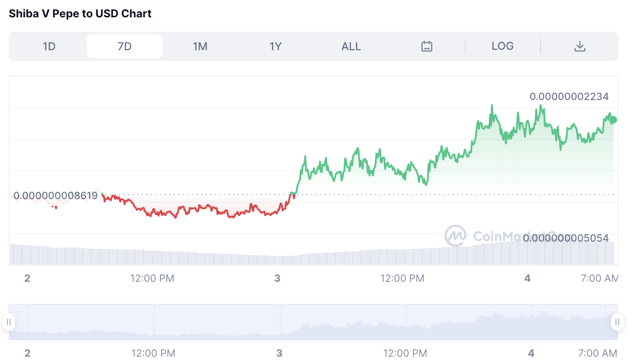Click the Shiba V Pepe to USD Chart title
Viewport: 632px width, 364px height.
point(80,14)
